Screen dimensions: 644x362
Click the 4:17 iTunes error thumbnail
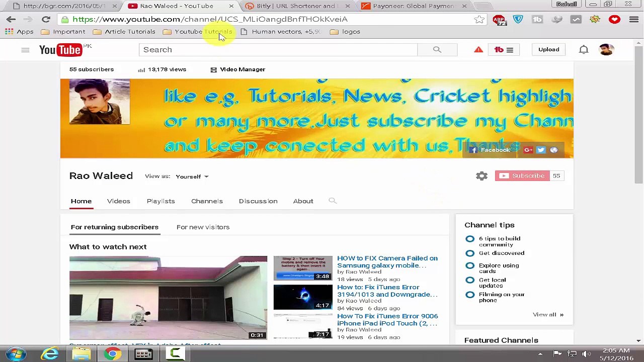[x=303, y=297]
